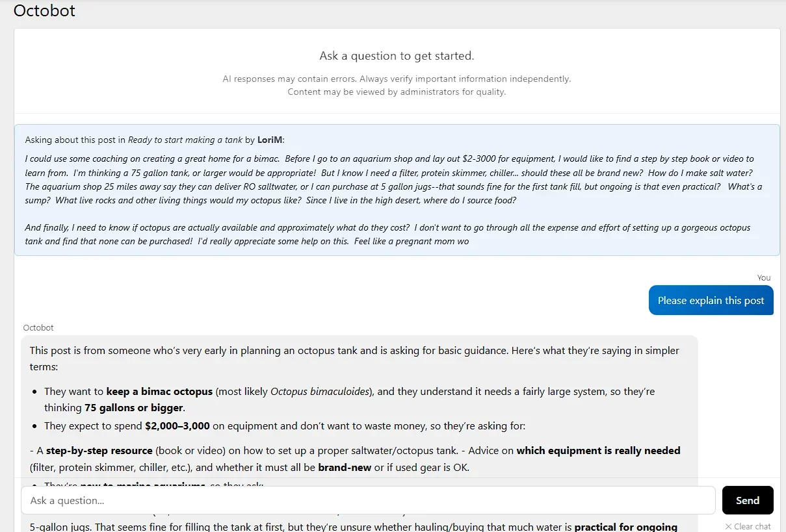Click the bold 'brand-new' word
The height and width of the screenshot is (532, 786).
(x=345, y=468)
